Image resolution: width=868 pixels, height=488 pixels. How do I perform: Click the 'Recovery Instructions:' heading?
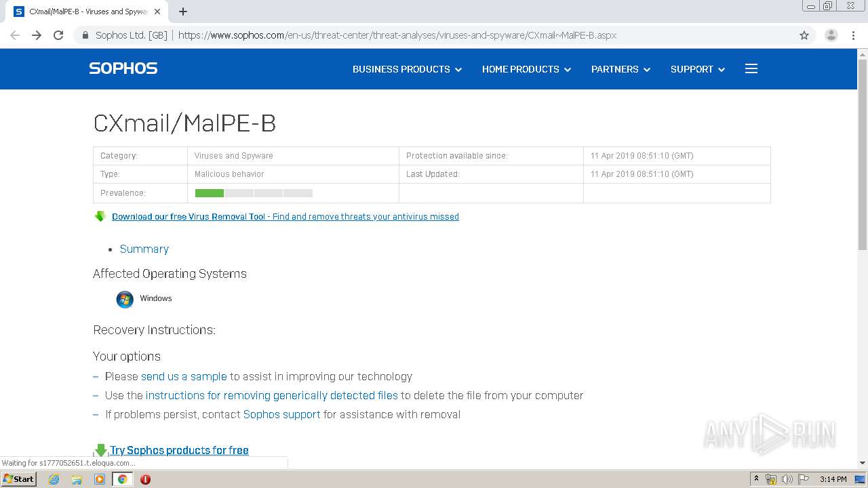pos(154,330)
